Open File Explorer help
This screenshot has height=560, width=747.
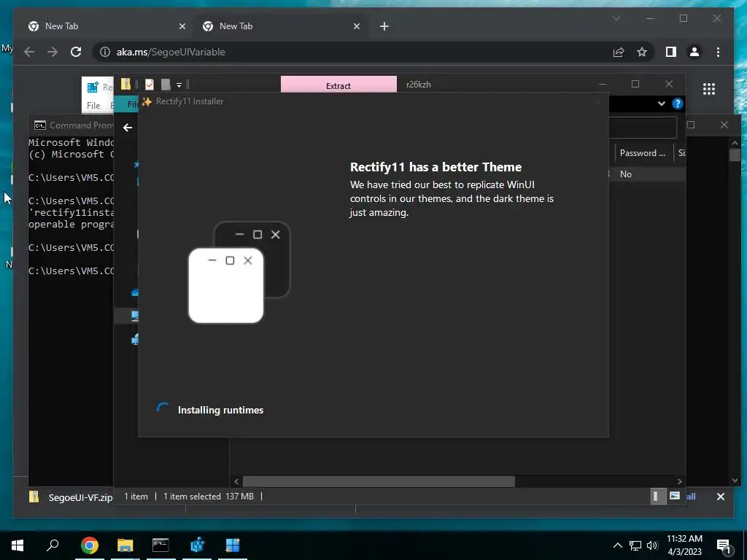pos(678,104)
